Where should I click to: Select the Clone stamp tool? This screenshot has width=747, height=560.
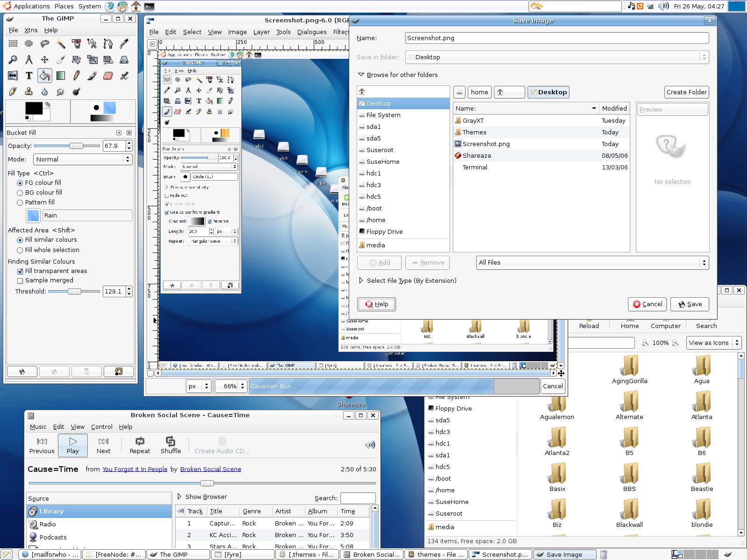[29, 91]
